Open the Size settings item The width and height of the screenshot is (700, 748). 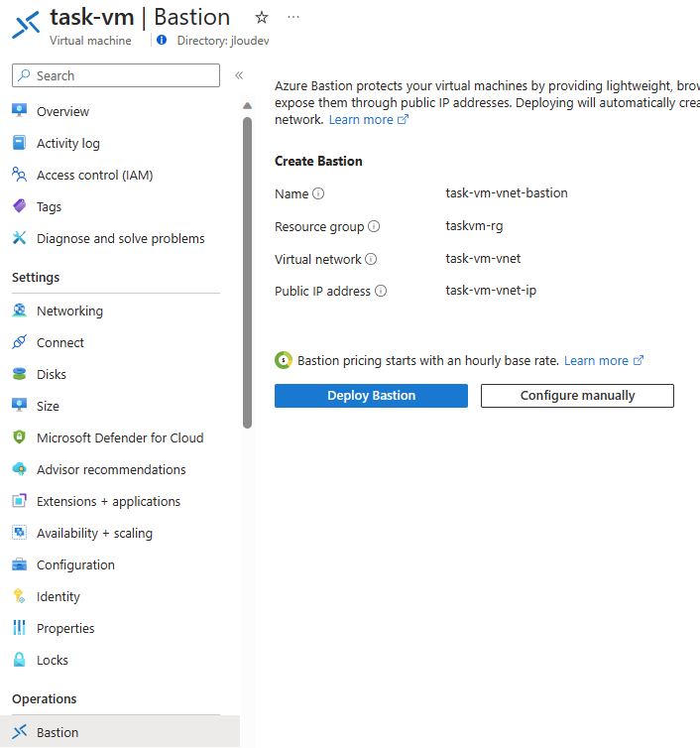(x=49, y=407)
